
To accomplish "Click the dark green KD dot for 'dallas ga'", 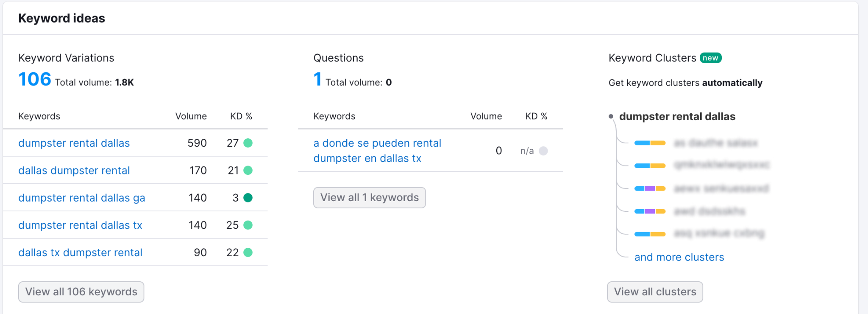I will 248,198.
